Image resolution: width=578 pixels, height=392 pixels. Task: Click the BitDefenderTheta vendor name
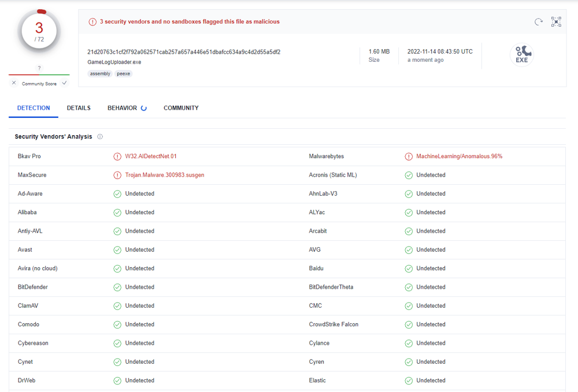coord(331,287)
